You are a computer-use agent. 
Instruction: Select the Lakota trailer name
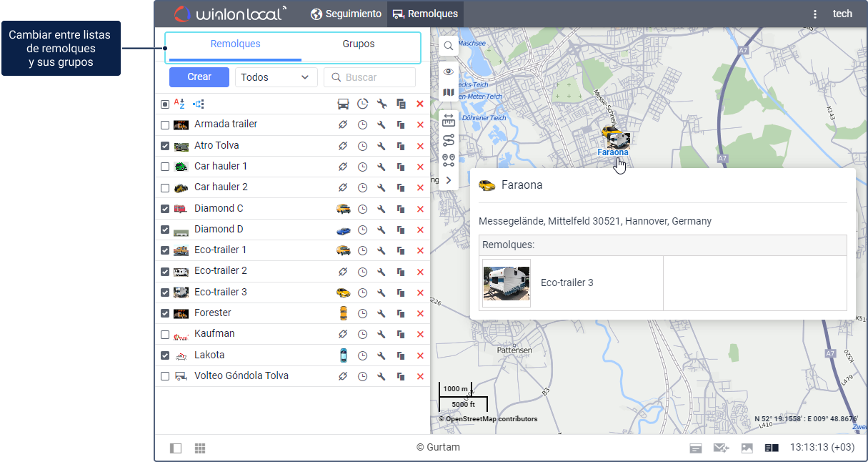pos(210,355)
